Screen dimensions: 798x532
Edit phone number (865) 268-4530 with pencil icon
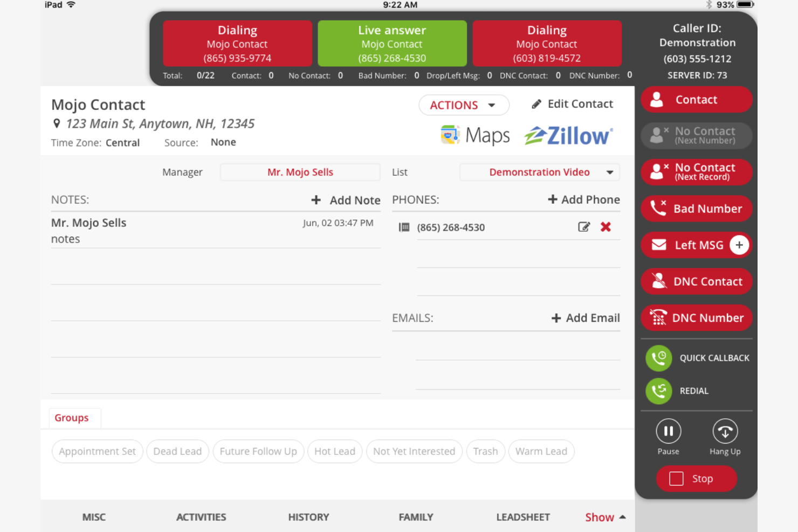point(584,227)
